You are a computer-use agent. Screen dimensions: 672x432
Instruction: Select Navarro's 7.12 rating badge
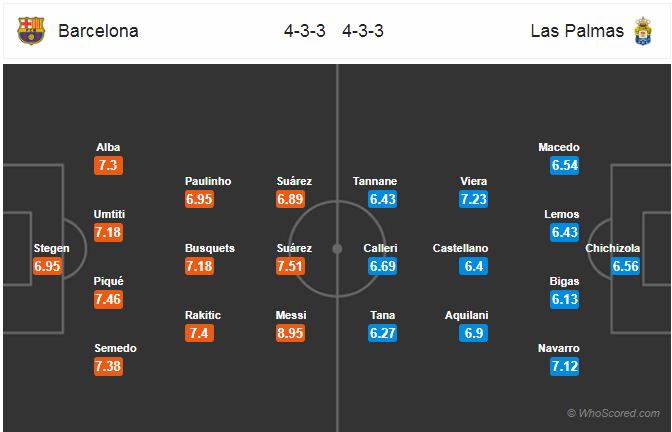click(x=564, y=366)
